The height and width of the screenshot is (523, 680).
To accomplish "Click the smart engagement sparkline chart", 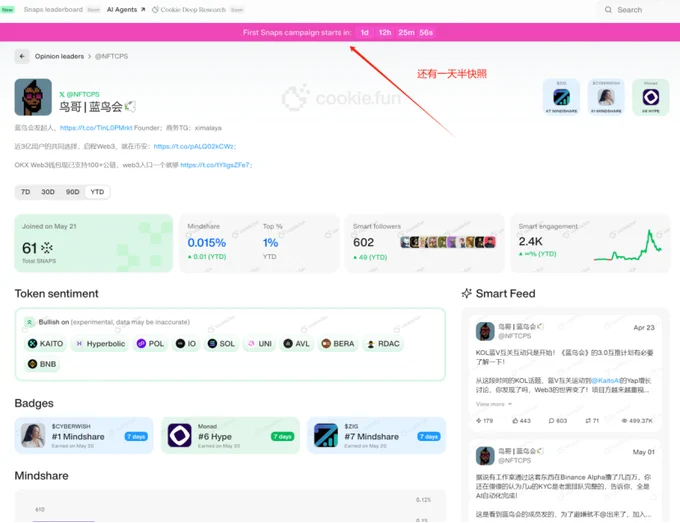I will [628, 246].
